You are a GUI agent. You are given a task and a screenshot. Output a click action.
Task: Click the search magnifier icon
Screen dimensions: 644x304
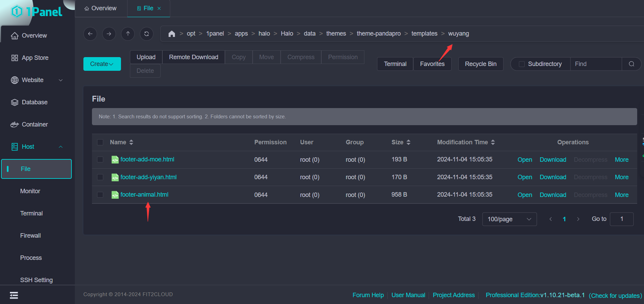[x=631, y=64]
